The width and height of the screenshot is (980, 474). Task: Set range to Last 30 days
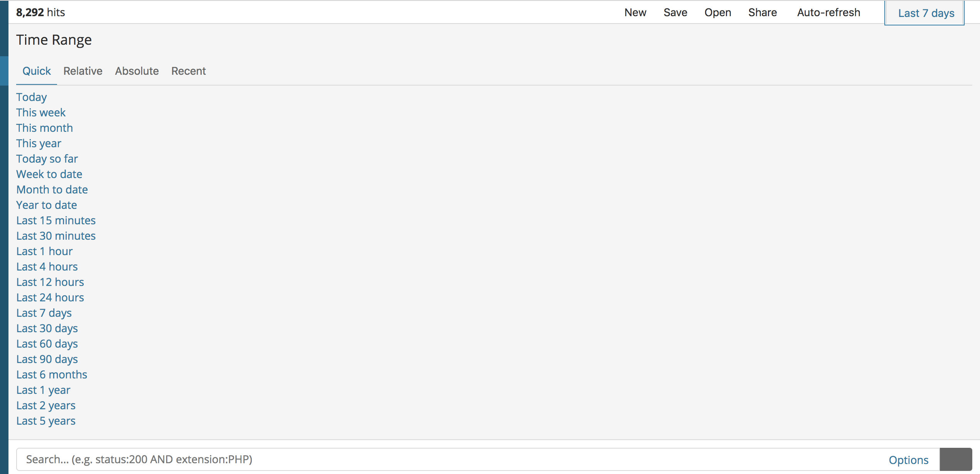click(47, 328)
